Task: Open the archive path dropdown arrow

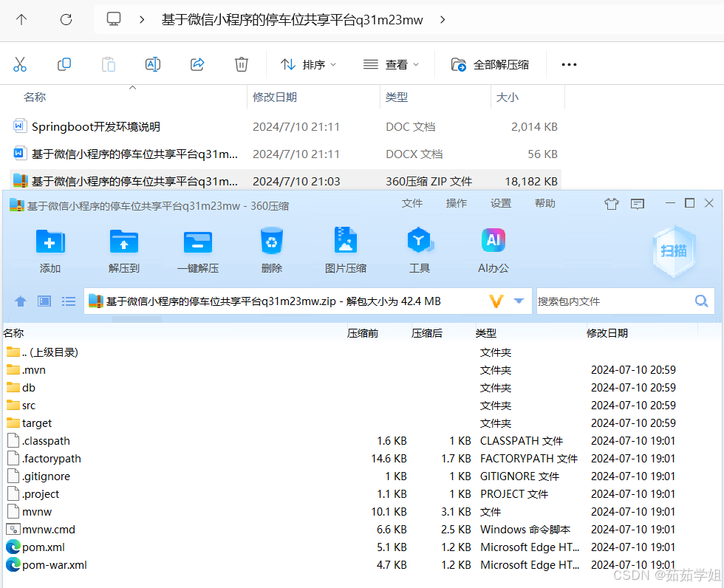Action: (519, 301)
